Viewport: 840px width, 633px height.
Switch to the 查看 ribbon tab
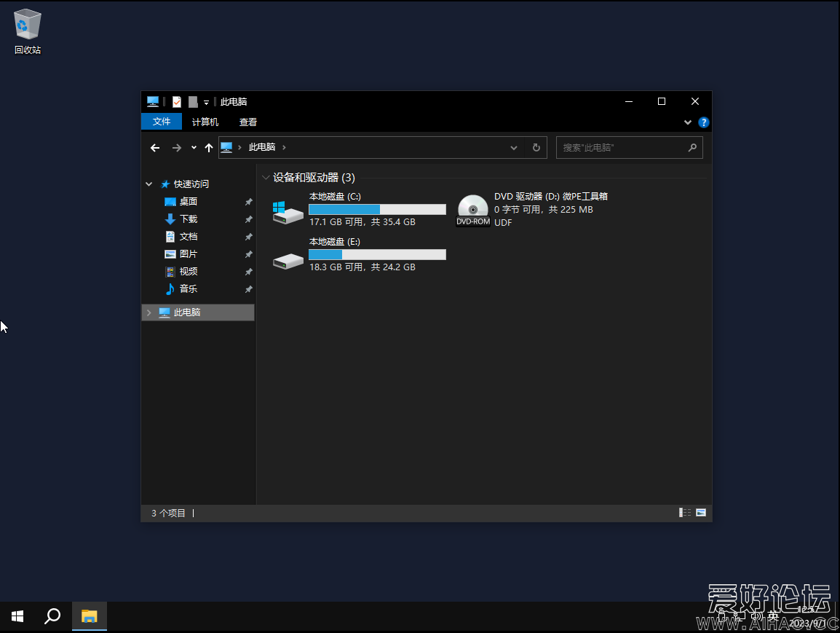tap(247, 122)
